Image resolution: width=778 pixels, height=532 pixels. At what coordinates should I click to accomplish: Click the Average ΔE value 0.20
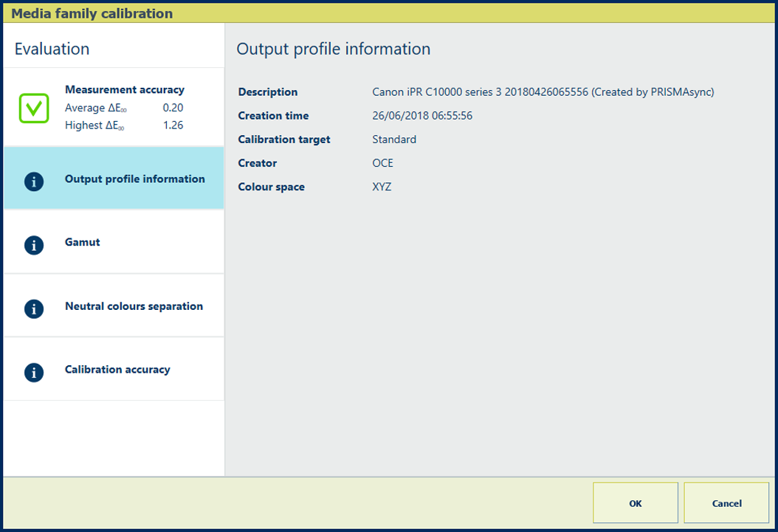pos(173,108)
